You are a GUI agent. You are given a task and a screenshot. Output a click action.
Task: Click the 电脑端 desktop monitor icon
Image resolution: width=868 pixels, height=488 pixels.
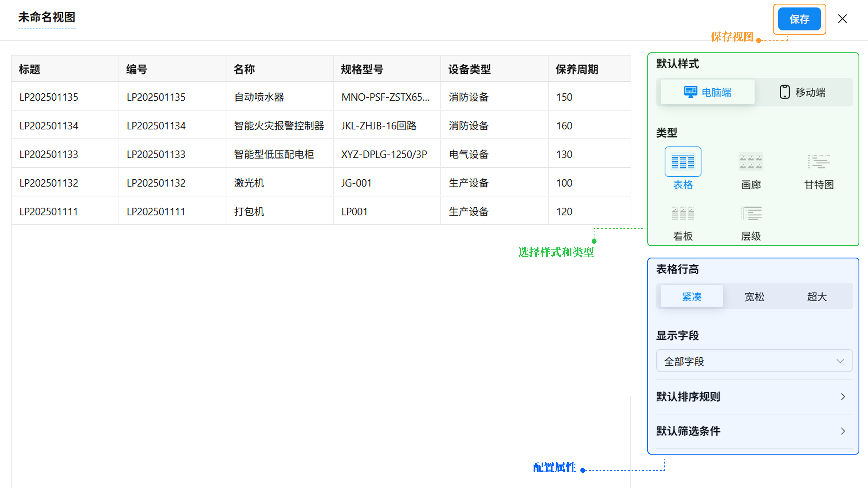[x=690, y=91]
